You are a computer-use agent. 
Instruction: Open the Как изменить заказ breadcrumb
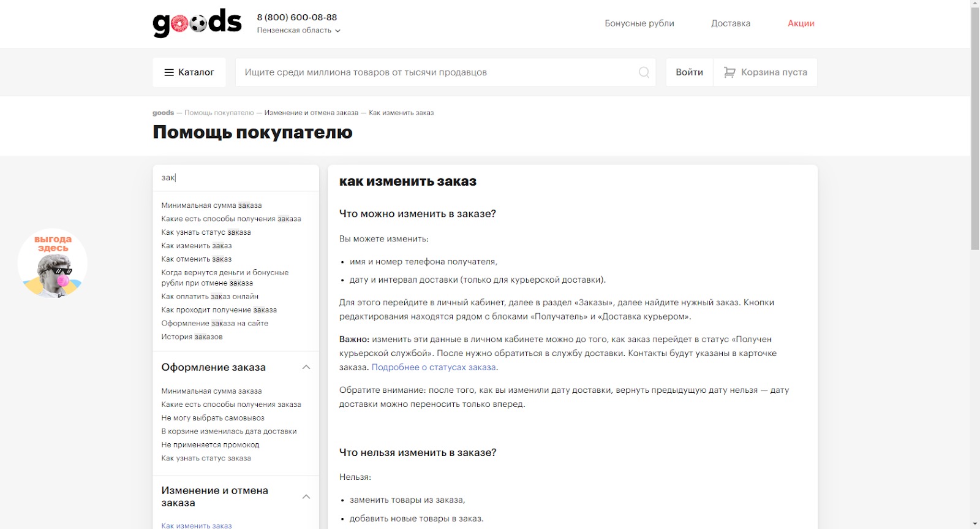(401, 113)
